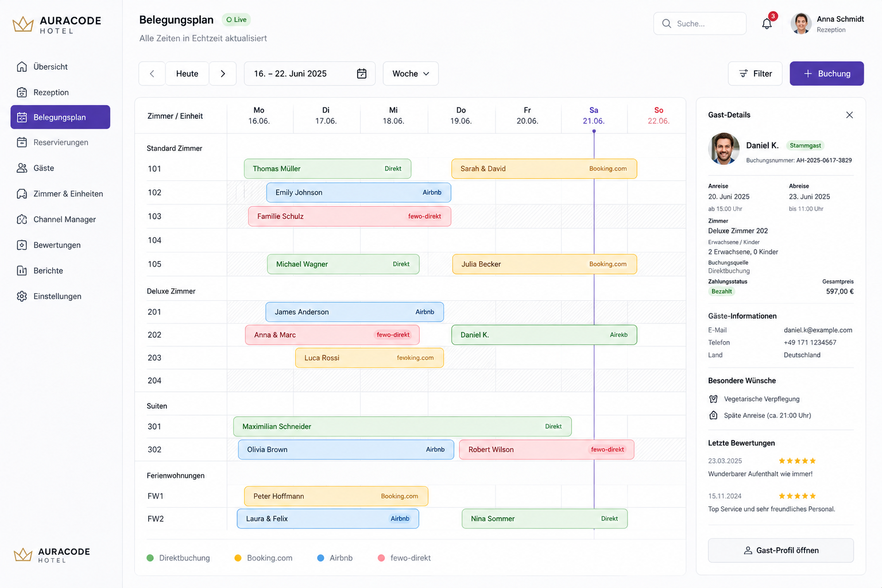Screen dimensions: 882x588
Task: Click the current-time marker on Saturday
Action: [x=594, y=131]
